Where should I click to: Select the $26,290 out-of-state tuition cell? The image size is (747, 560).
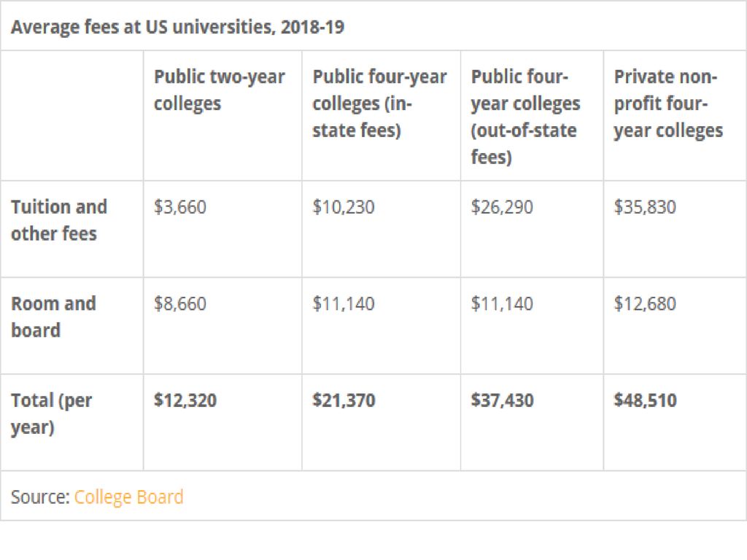pos(502,207)
